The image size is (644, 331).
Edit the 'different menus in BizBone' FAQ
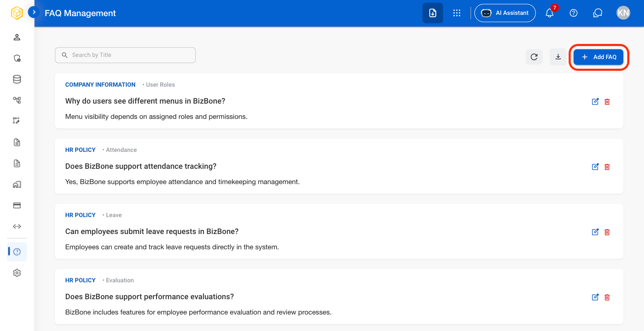click(x=595, y=102)
